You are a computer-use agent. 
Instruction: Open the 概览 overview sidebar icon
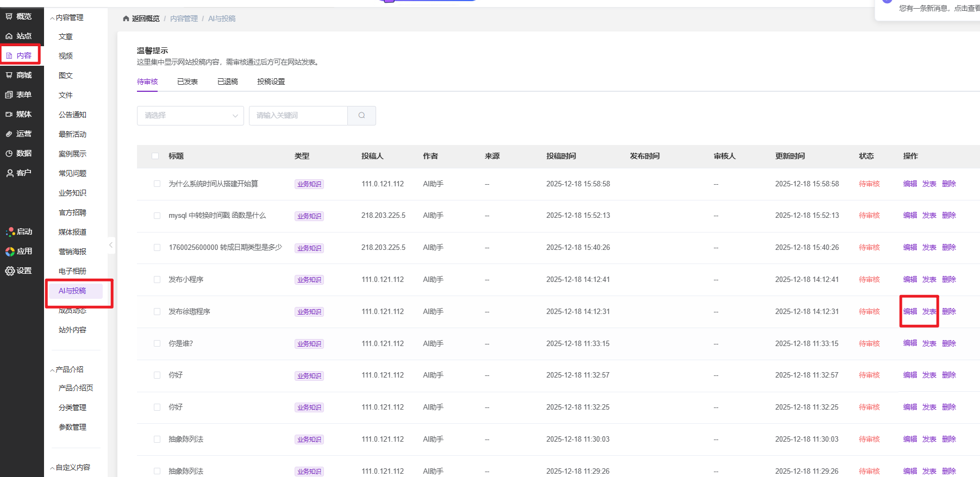(18, 16)
